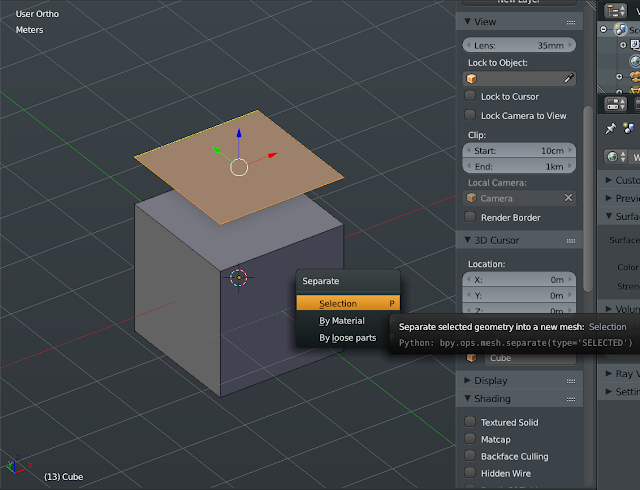Select the World globe icon in outliner
Image resolution: width=640 pixels, height=490 pixels.
pos(635,61)
